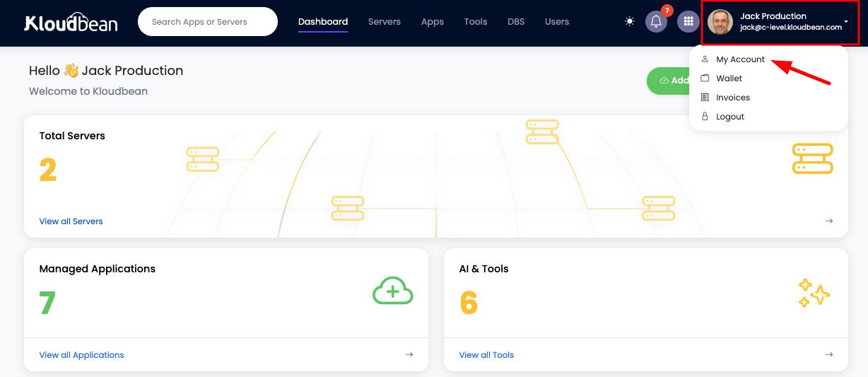The height and width of the screenshot is (377, 868).
Task: Click the green cloud-plus Managed Applications icon
Action: point(392,291)
